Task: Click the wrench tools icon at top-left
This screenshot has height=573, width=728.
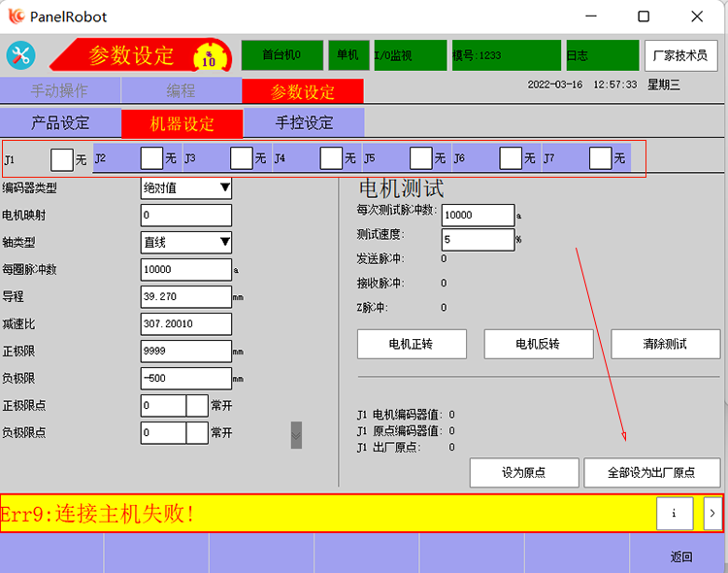Action: coord(21,54)
